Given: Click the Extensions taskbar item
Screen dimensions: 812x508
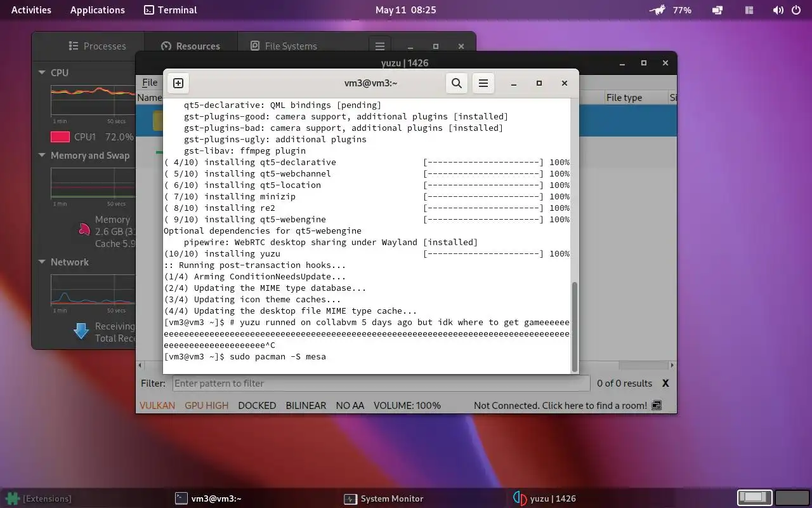Looking at the screenshot, I should click(40, 498).
